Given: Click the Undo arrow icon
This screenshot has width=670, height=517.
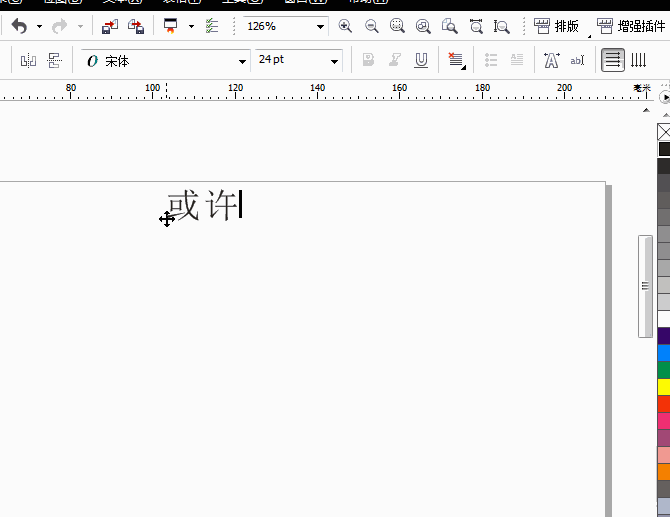Looking at the screenshot, I should [x=19, y=26].
